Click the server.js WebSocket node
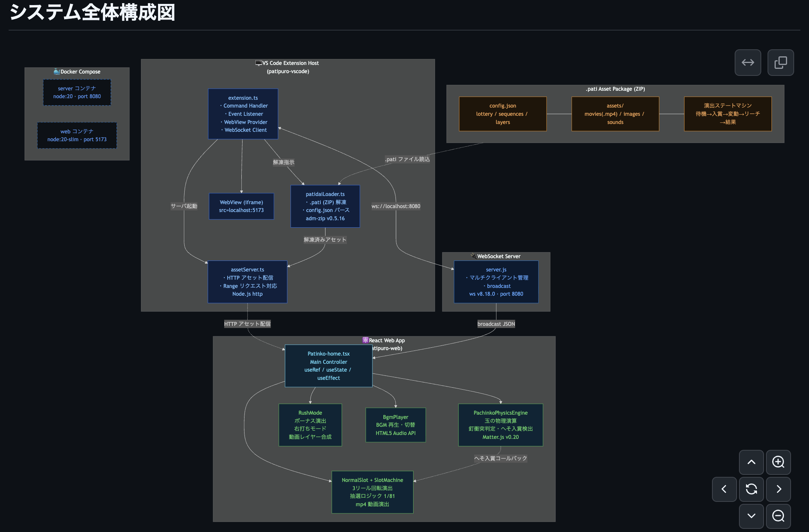 click(496, 282)
